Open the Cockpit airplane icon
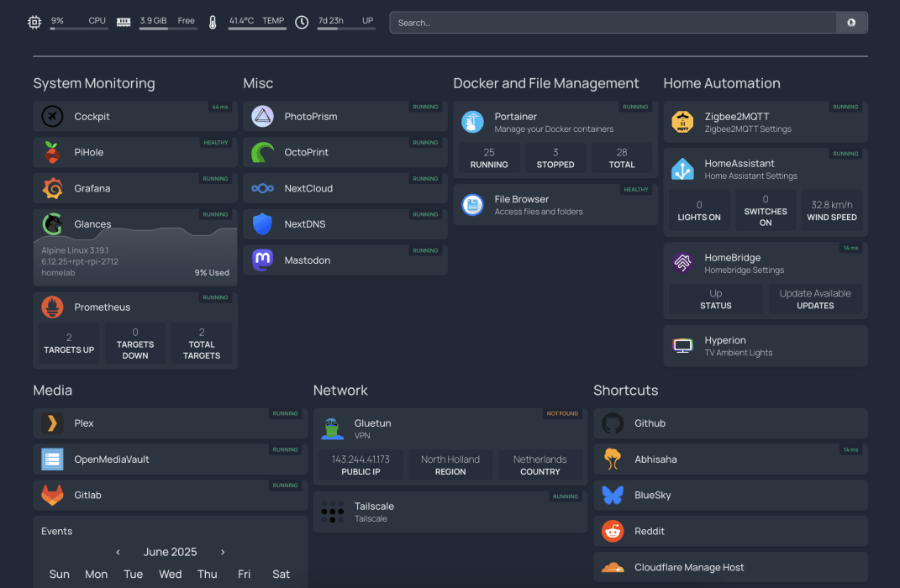The image size is (900, 588). [52, 117]
